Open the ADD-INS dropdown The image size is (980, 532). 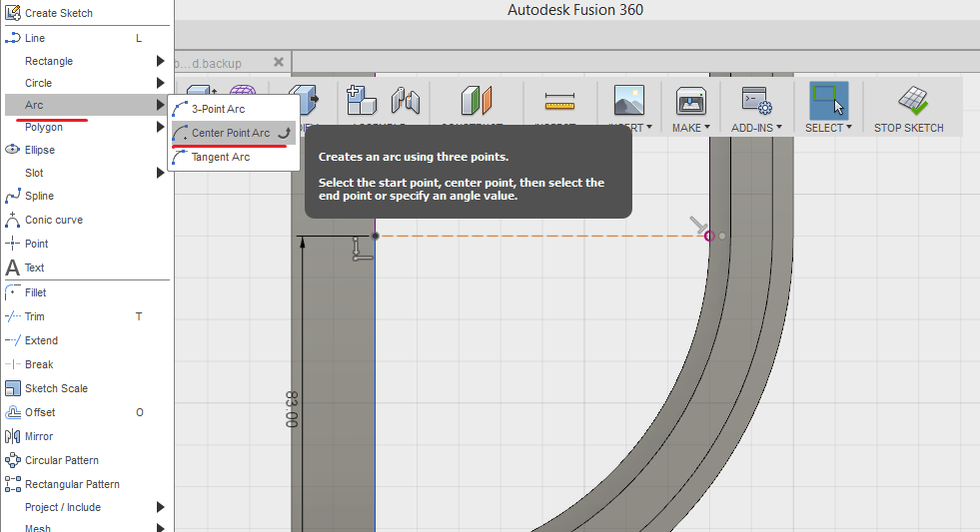(x=756, y=128)
